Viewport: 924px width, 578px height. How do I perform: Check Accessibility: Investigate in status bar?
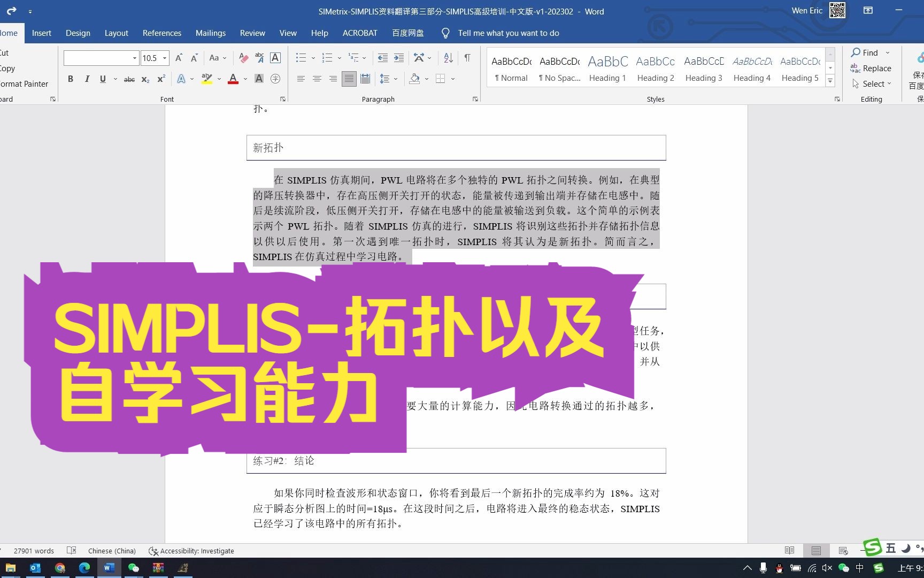(x=191, y=551)
